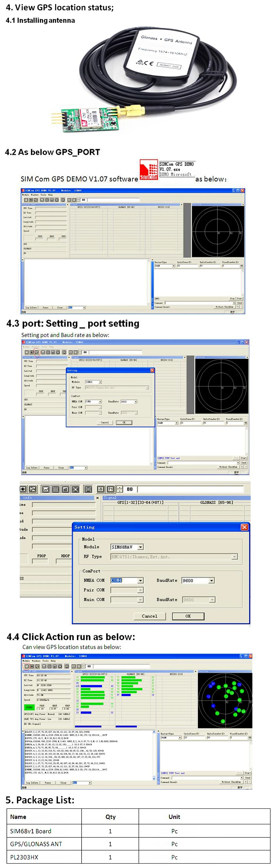
Task: Click the dot-in-square icon in the enlarged toolbar
Action: (x=23, y=489)
